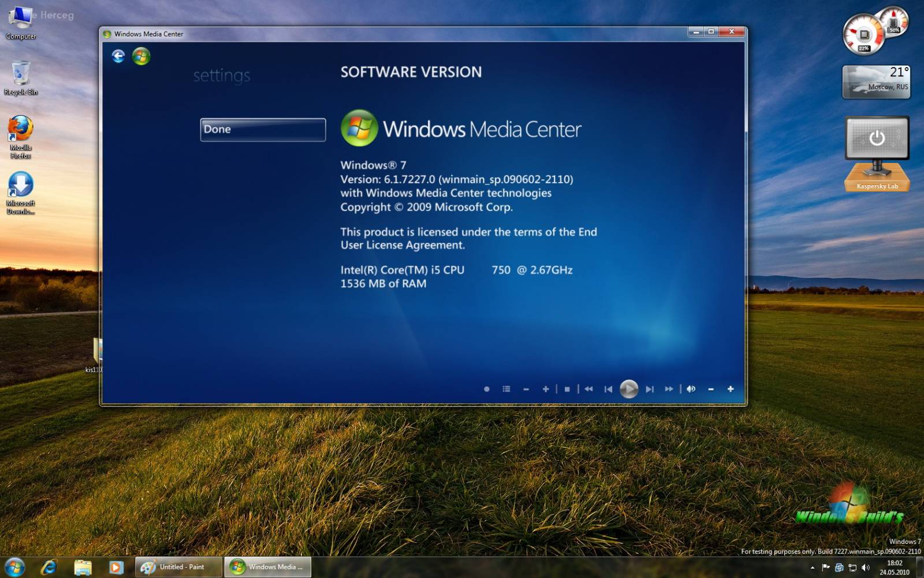
Task: Click the 'SOFTWARE VERSION' heading
Action: pos(411,72)
